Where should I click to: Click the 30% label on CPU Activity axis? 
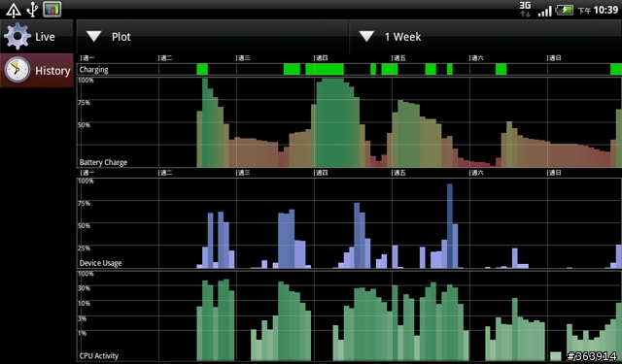point(84,288)
